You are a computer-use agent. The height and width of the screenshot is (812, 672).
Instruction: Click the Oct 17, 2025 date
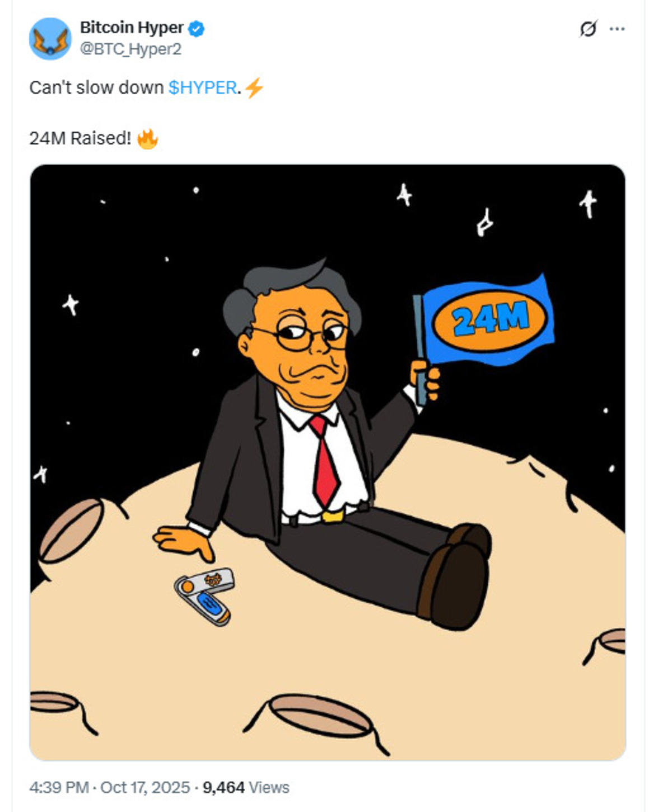pos(145,787)
